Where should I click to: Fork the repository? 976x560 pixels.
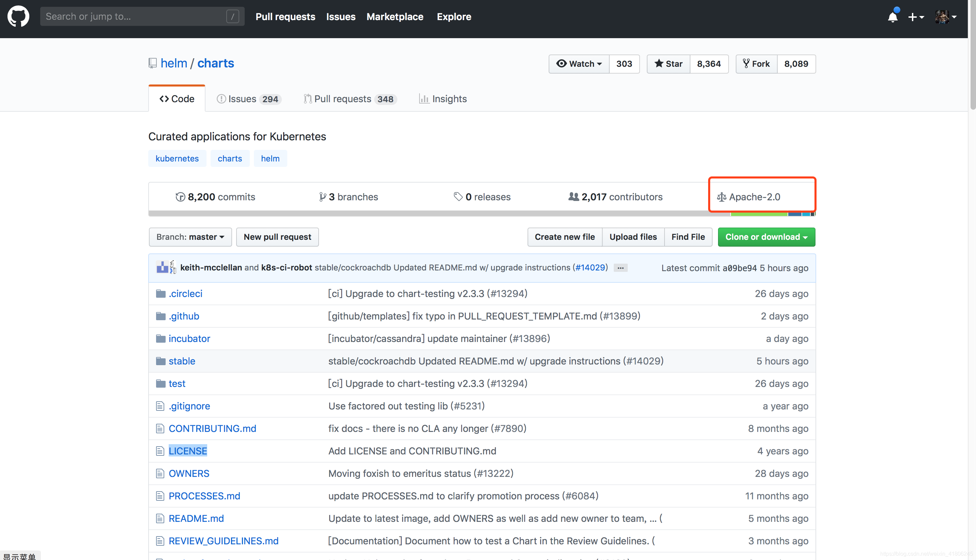pyautogui.click(x=756, y=64)
